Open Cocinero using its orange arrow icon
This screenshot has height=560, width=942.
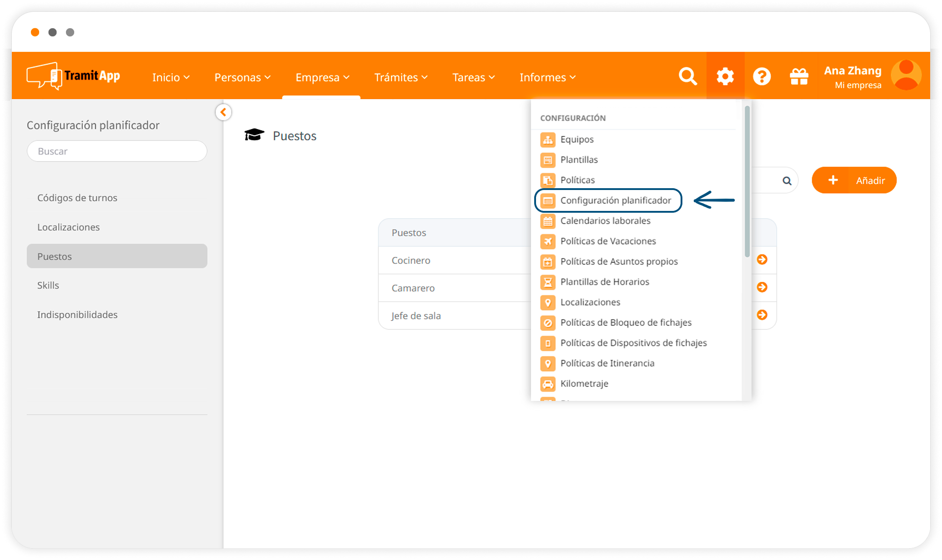click(x=762, y=260)
